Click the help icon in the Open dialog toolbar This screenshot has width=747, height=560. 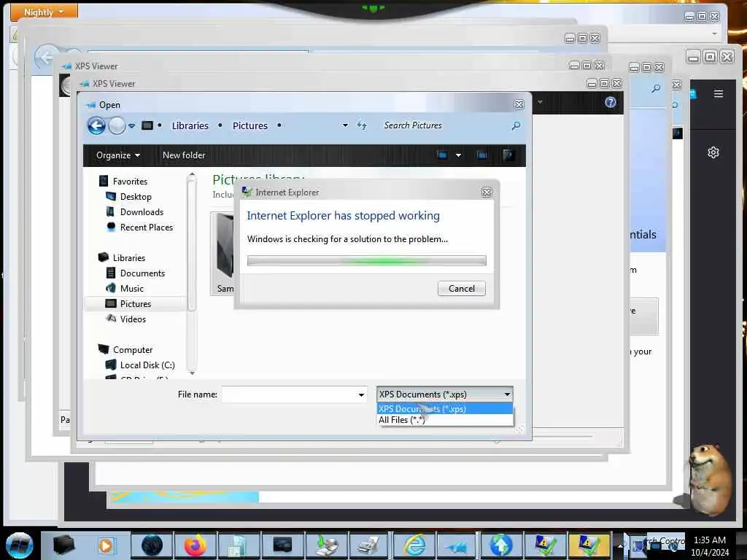(508, 155)
